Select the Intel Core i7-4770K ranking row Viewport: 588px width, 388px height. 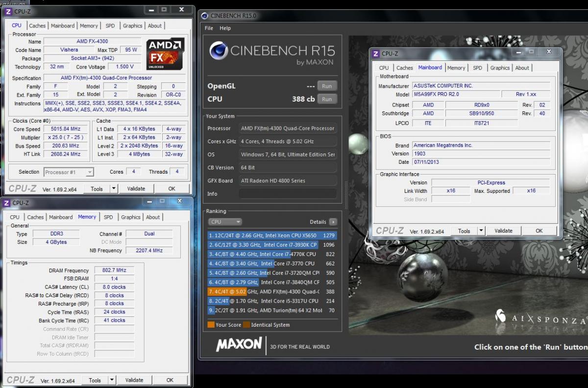point(272,254)
